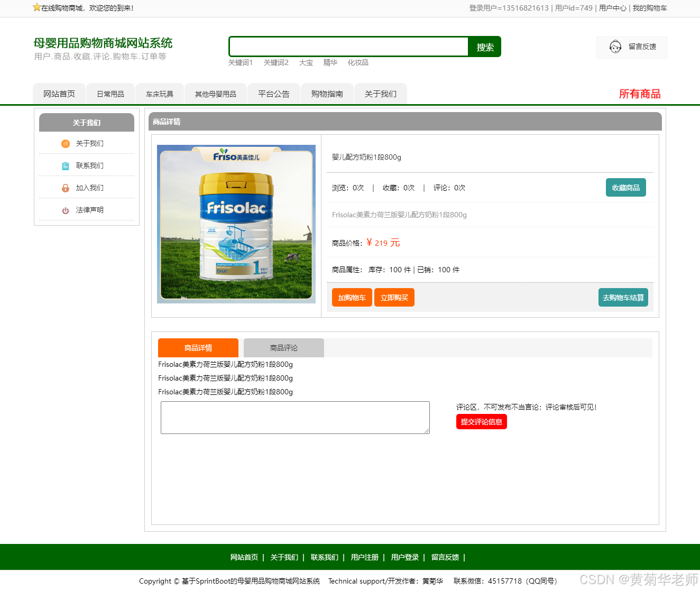Click the 收藏商品 button
The height and width of the screenshot is (591, 700).
coord(626,188)
